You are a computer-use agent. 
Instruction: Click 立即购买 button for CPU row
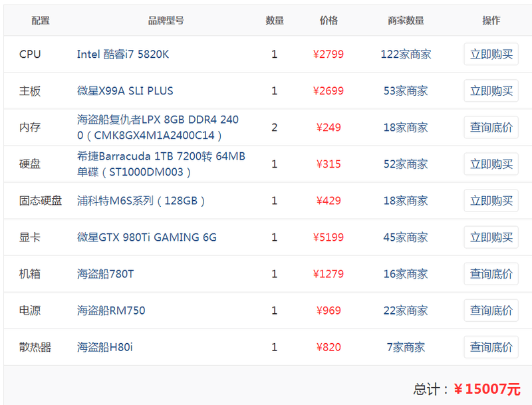(491, 55)
